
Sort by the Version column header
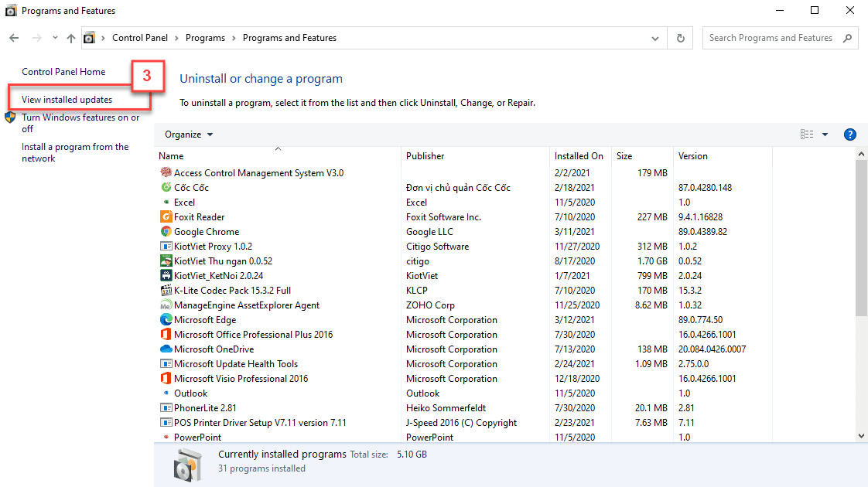tap(723, 156)
